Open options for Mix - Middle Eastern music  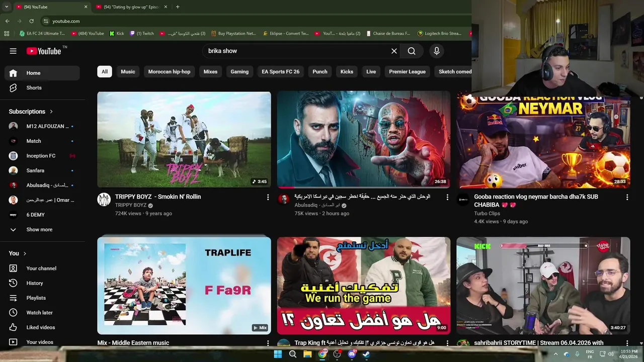point(268,343)
